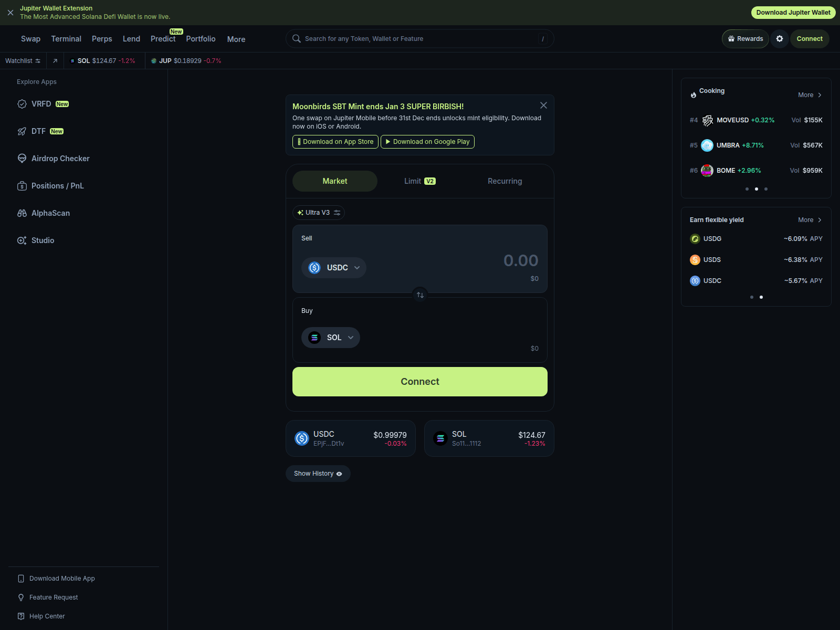Screen dimensions: 840x630
Task: Click the Download Mobile App phone icon
Action: tap(21, 579)
